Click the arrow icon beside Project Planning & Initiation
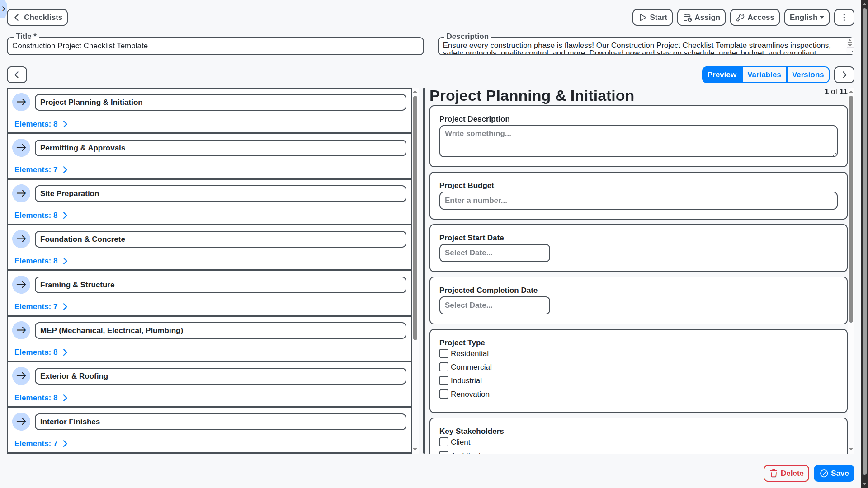 (x=21, y=102)
